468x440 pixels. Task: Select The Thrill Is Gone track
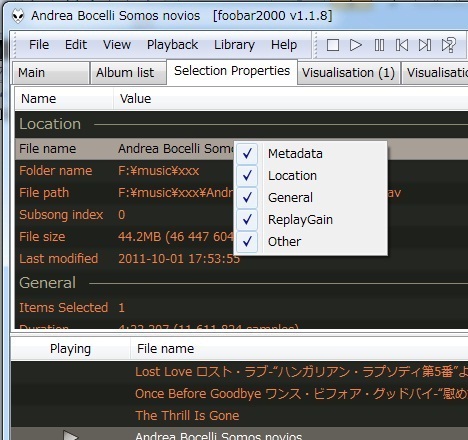coord(239,416)
